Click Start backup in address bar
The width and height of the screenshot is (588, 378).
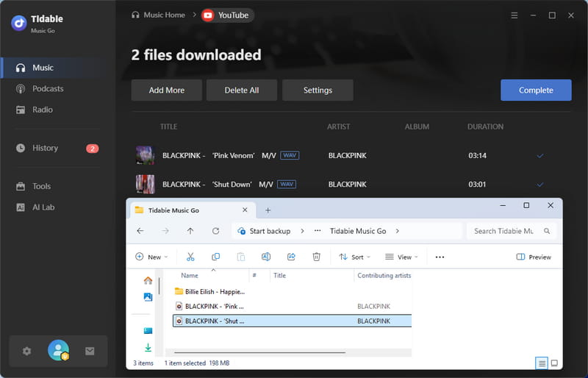click(265, 231)
